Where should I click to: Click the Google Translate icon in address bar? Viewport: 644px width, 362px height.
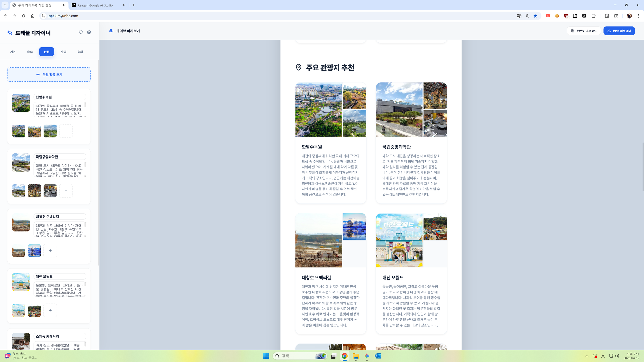(x=519, y=16)
